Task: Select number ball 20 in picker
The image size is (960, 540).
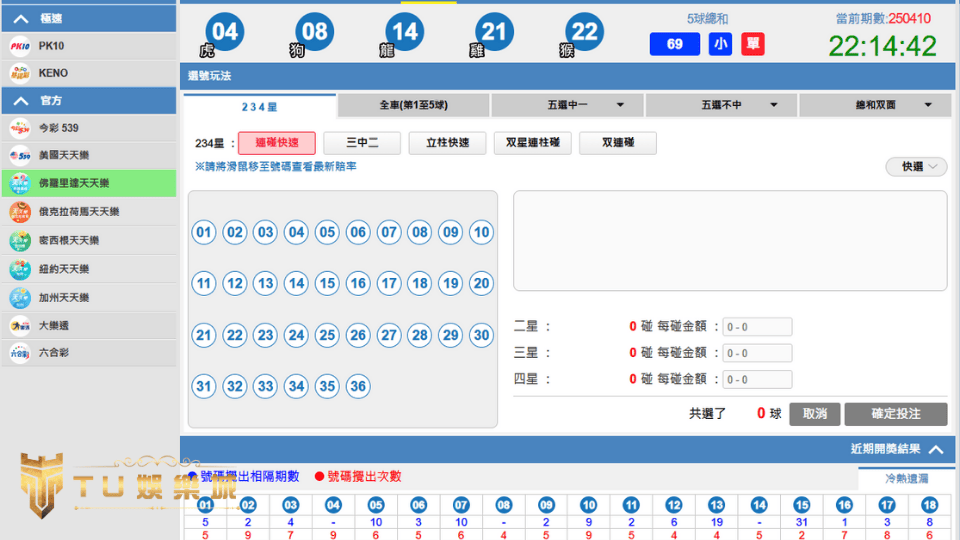Action: [x=481, y=283]
